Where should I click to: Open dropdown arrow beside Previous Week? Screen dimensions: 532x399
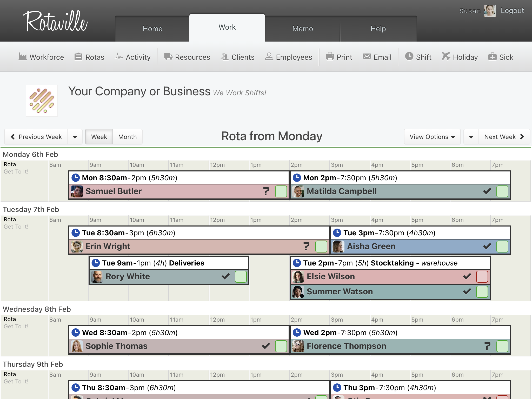pos(75,137)
